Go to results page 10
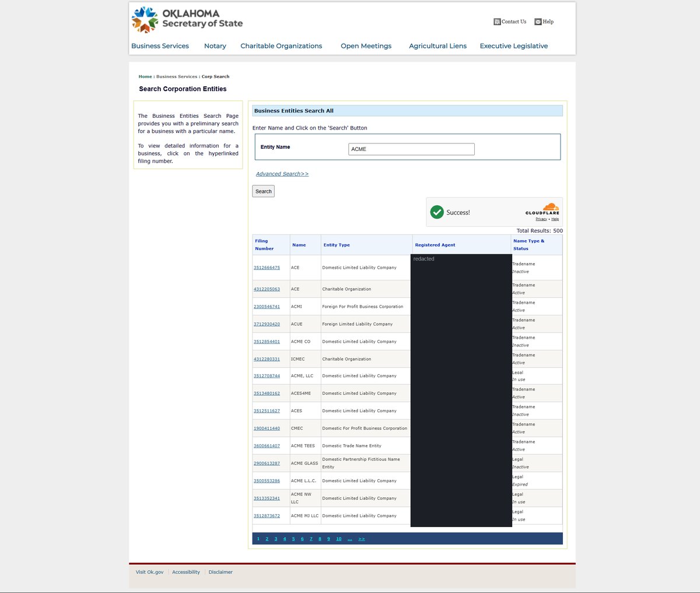 pyautogui.click(x=339, y=539)
